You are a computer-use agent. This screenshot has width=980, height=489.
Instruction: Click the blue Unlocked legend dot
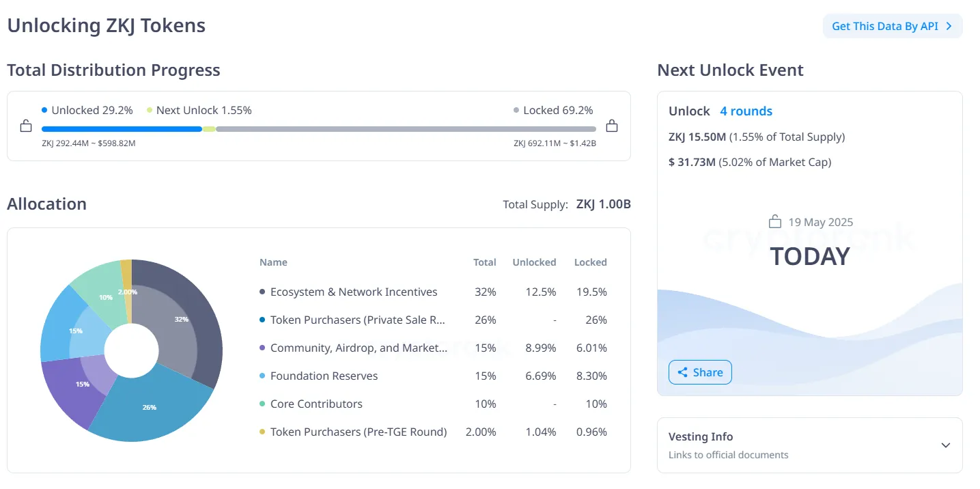tap(44, 110)
